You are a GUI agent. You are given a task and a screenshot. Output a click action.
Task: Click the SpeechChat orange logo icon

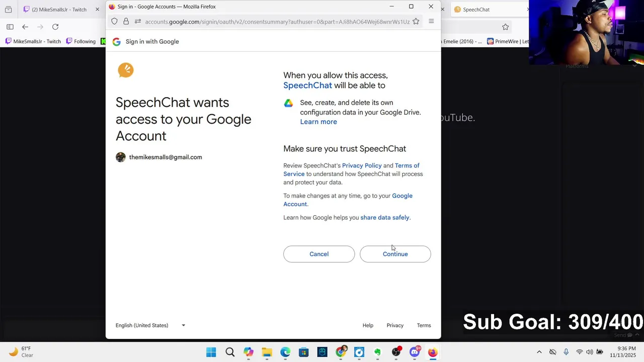pos(126,70)
